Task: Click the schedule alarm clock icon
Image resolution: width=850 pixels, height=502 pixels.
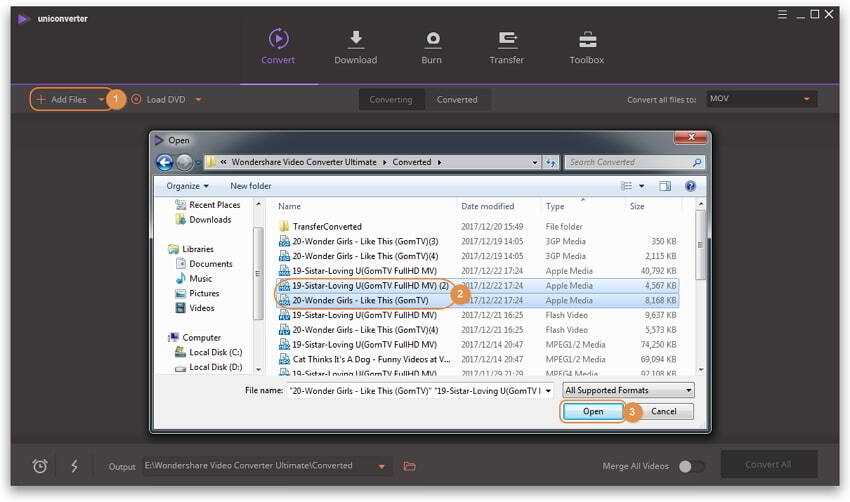Action: tap(40, 466)
